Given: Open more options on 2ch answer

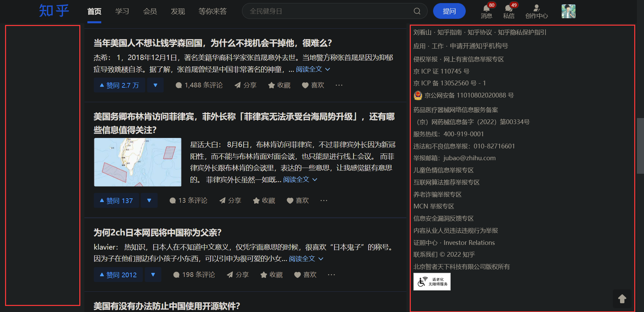Looking at the screenshot, I should (331, 275).
